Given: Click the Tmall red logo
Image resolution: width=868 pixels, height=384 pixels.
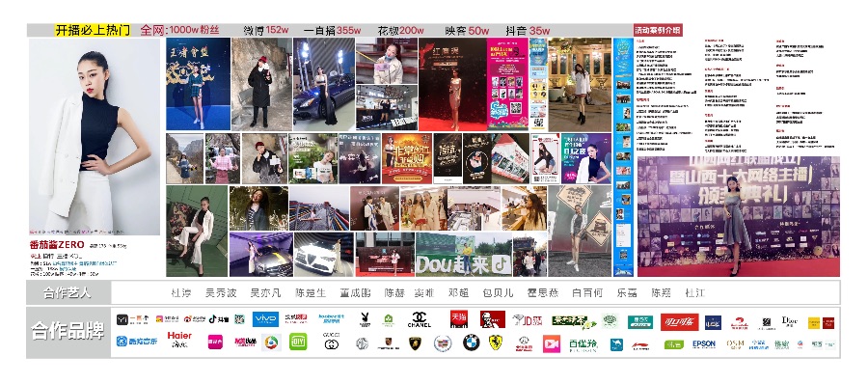Looking at the screenshot, I should tap(459, 319).
